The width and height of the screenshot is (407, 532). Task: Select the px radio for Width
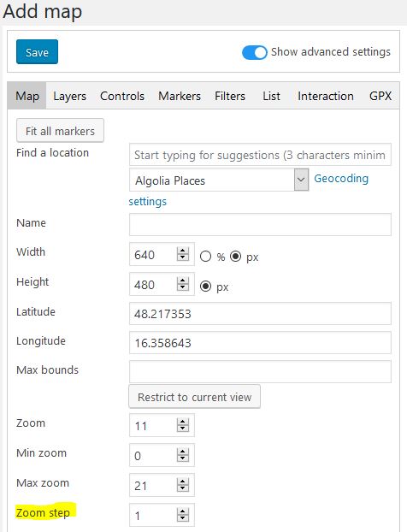(x=236, y=256)
